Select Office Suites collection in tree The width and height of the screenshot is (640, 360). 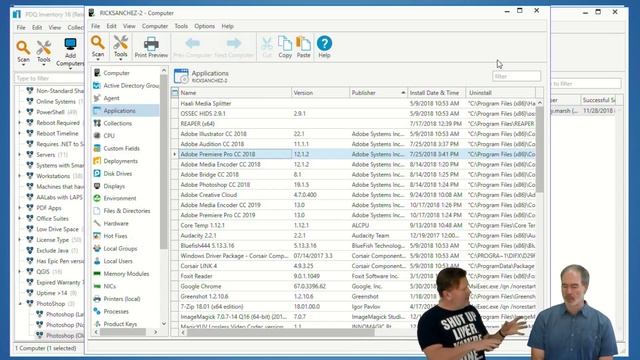pos(52,219)
